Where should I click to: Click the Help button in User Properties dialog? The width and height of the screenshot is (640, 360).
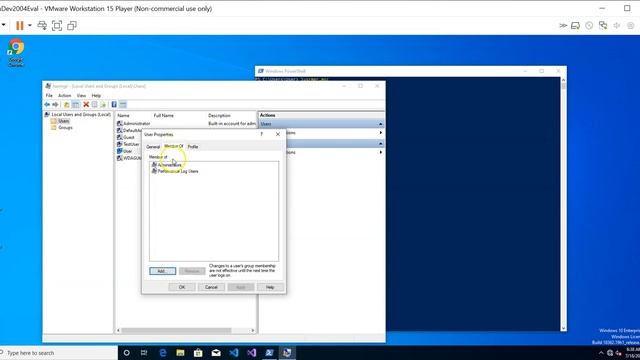point(270,287)
